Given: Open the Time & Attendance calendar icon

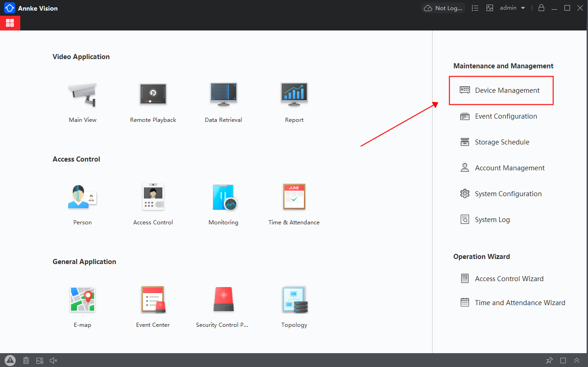Looking at the screenshot, I should point(294,197).
